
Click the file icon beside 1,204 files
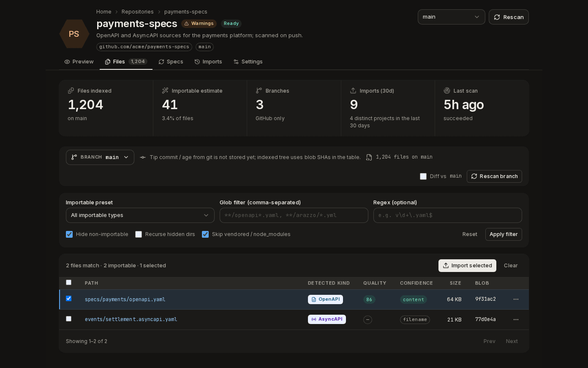pyautogui.click(x=369, y=157)
